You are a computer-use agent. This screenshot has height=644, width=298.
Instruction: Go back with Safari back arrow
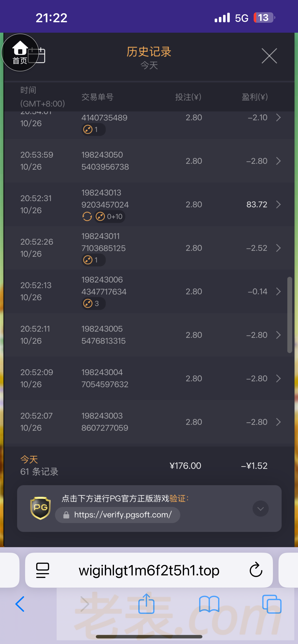pos(20,604)
